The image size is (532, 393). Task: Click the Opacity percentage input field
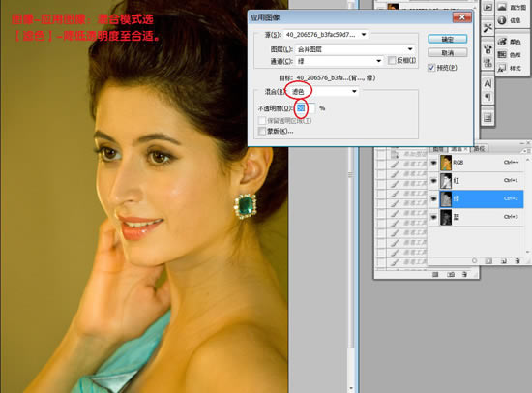(x=305, y=108)
